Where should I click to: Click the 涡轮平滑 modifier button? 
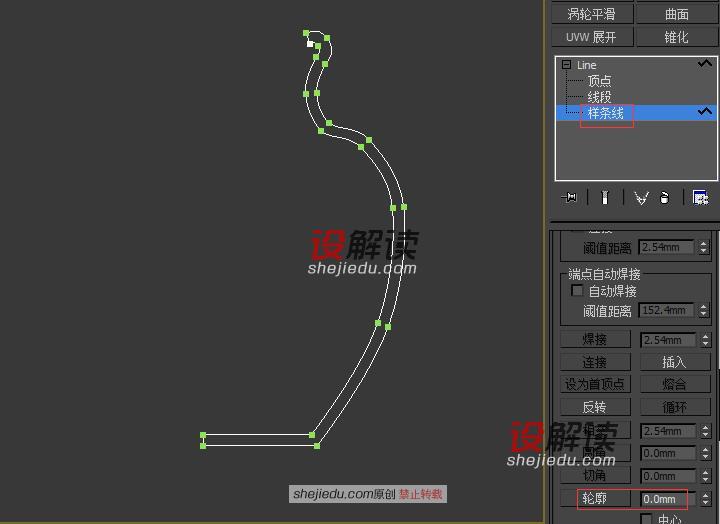point(591,14)
